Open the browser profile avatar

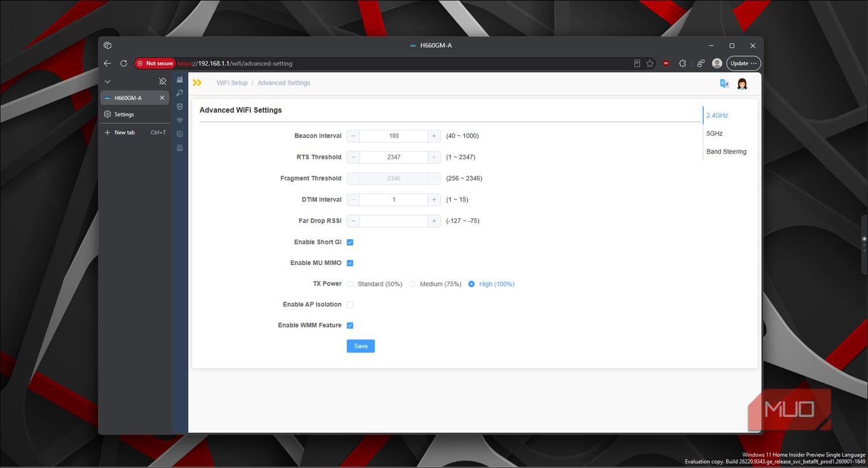717,63
